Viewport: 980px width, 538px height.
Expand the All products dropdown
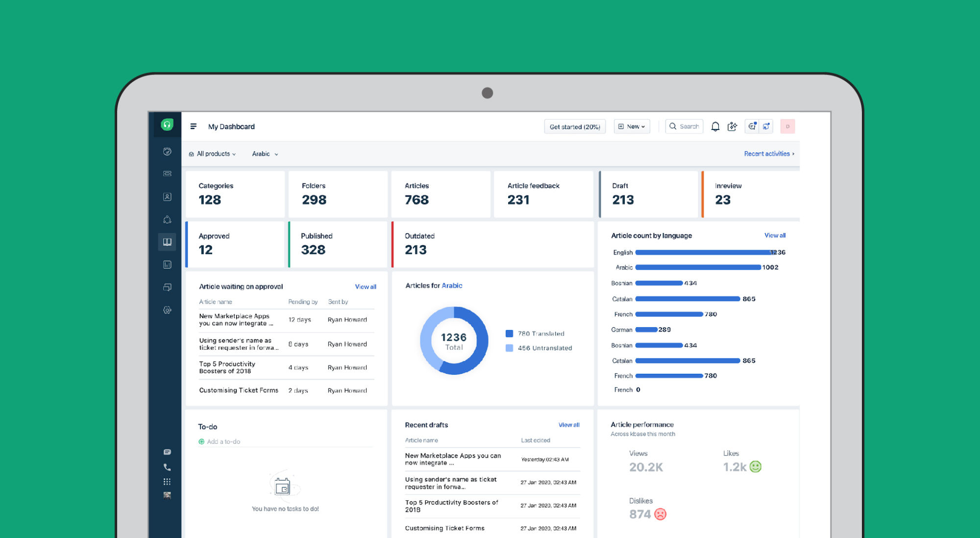coord(212,154)
